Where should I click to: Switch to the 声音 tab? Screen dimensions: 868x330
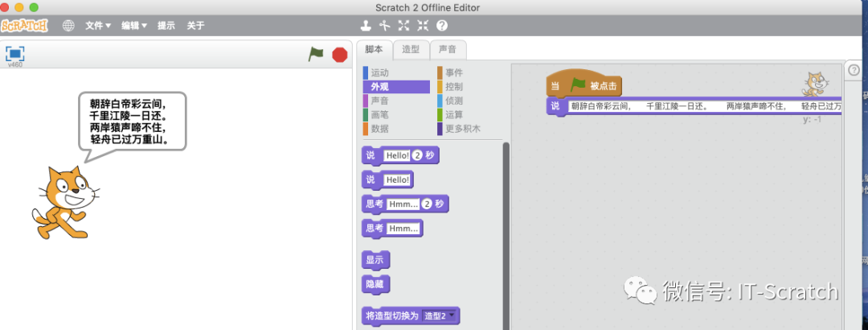(448, 49)
